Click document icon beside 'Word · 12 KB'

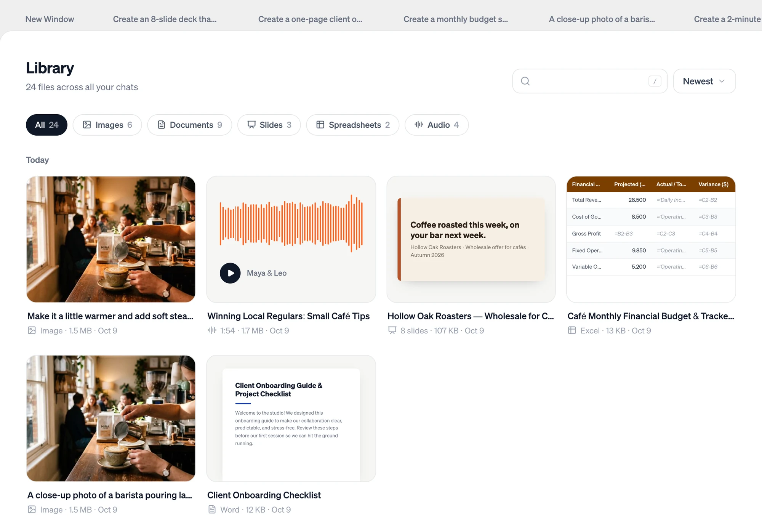tap(212, 510)
